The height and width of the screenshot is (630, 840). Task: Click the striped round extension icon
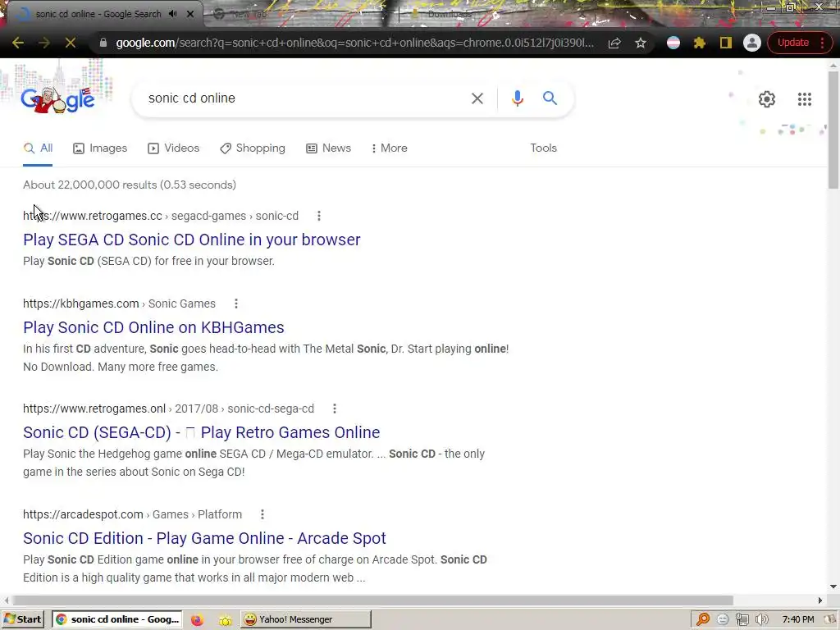point(673,43)
